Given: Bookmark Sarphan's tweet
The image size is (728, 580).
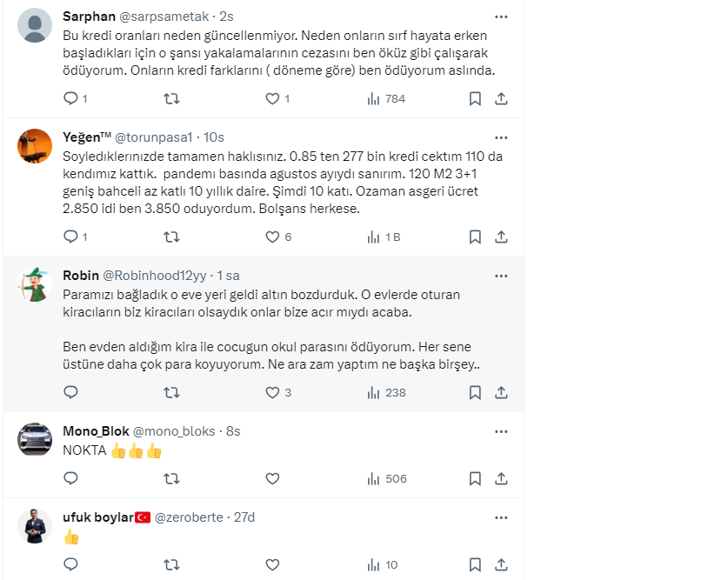Looking at the screenshot, I should [x=475, y=99].
